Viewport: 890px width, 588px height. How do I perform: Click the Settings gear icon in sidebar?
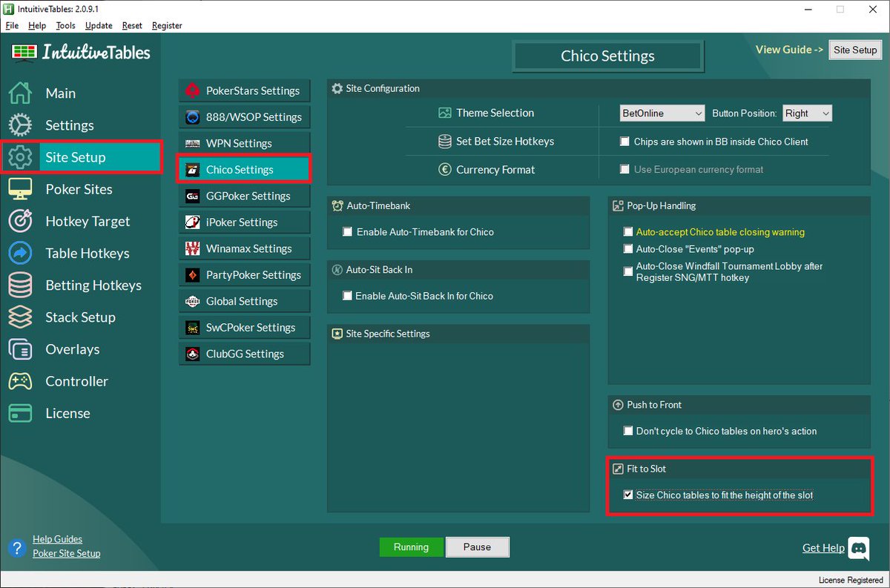[20, 125]
